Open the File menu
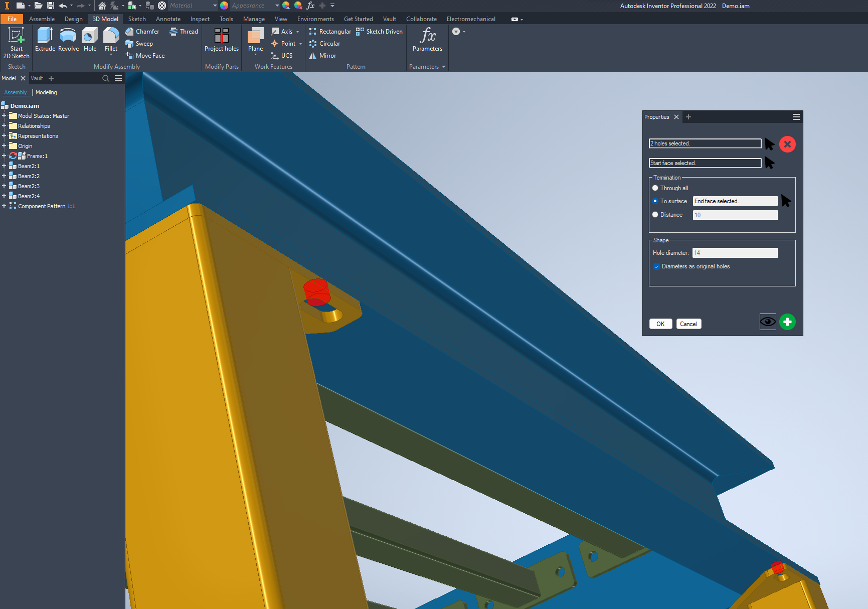The image size is (868, 609). (x=12, y=19)
